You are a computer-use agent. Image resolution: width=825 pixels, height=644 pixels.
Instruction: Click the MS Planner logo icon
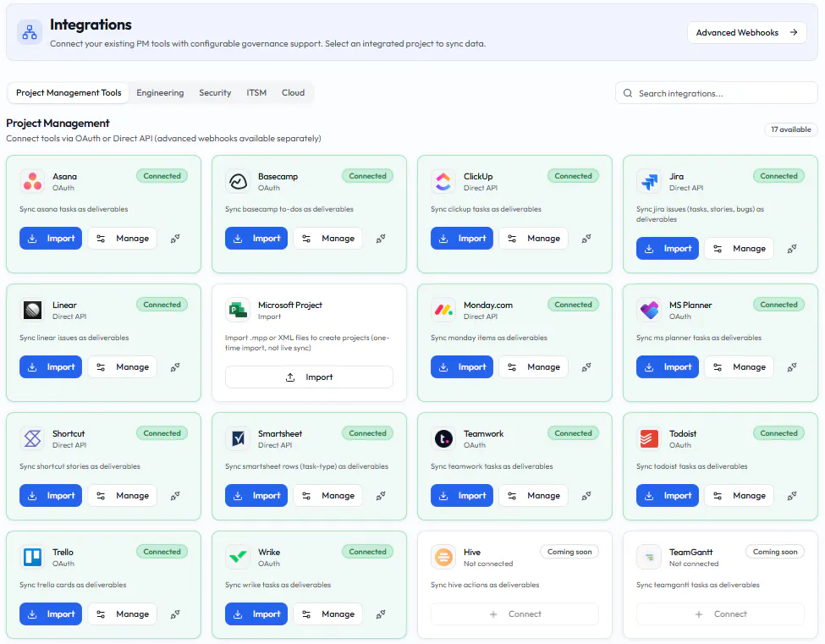(x=649, y=310)
